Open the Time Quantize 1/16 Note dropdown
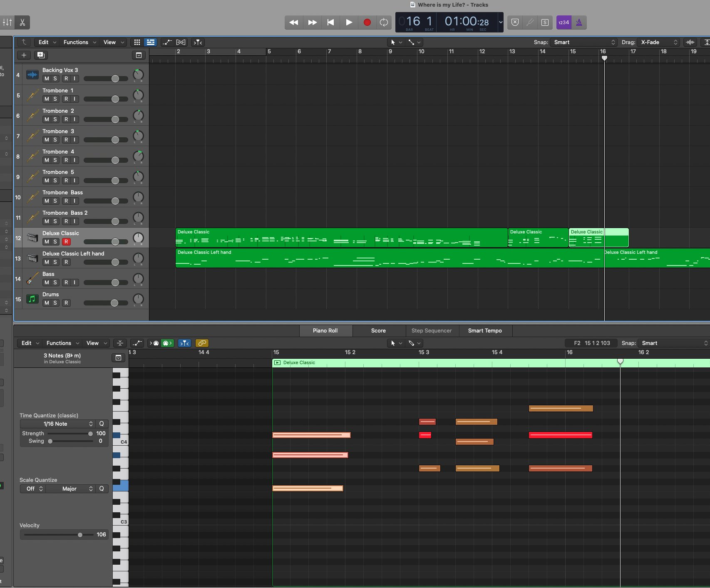 click(58, 424)
